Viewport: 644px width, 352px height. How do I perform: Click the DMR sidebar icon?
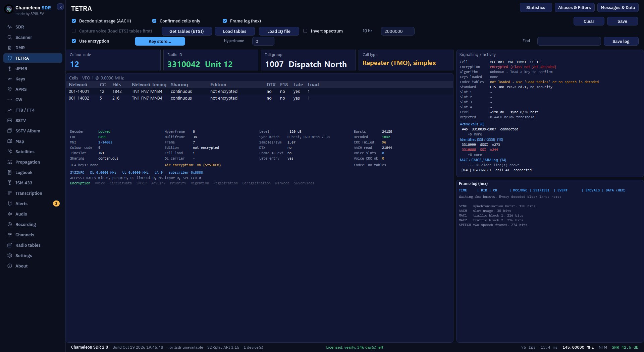(x=10, y=48)
